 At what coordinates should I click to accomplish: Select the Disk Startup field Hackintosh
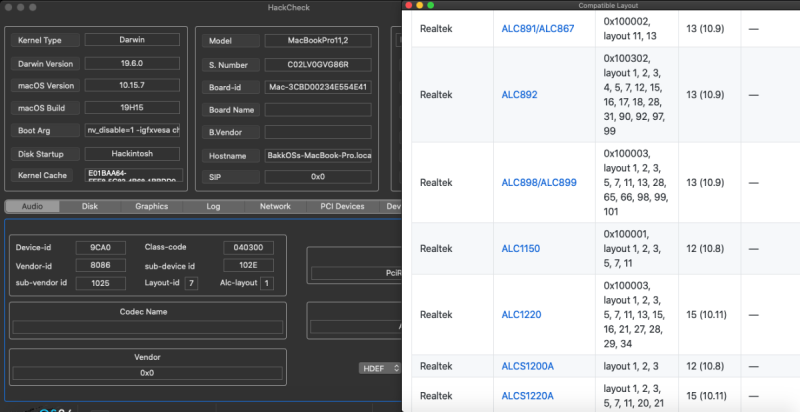[132, 153]
